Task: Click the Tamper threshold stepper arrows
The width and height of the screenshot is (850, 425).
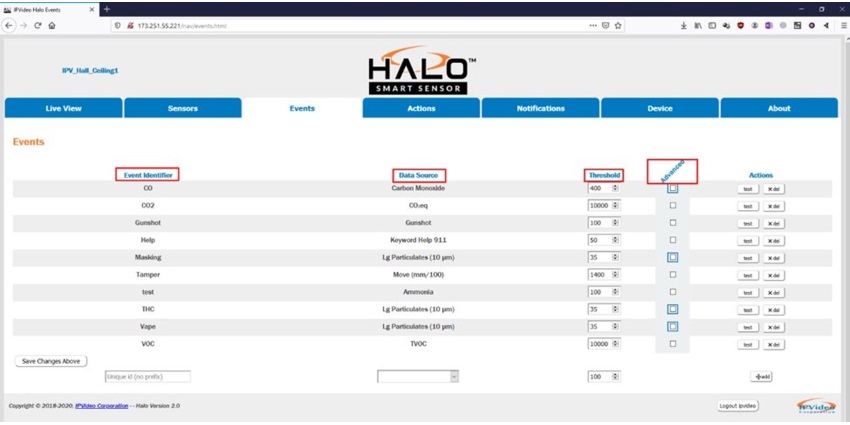Action: pyautogui.click(x=616, y=274)
